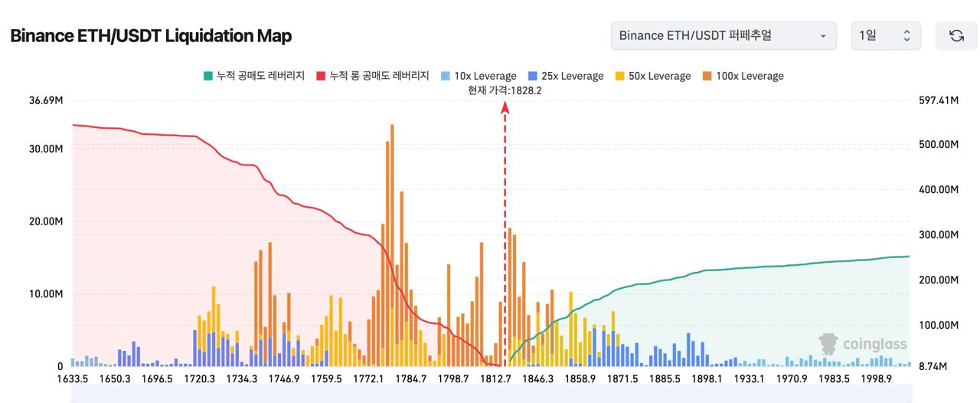Click the 1998.9 price axis label
This screenshot has width=980, height=403.
876,378
